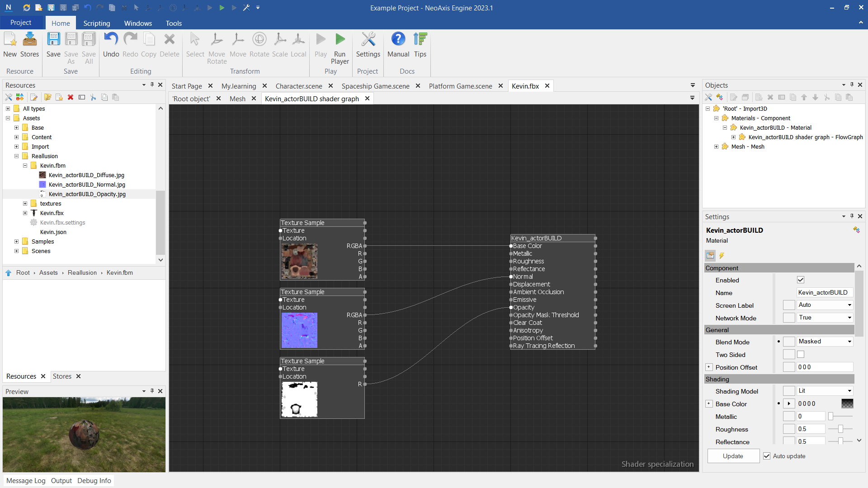The width and height of the screenshot is (868, 488).
Task: Click the Base Color swatch
Action: pyautogui.click(x=847, y=404)
